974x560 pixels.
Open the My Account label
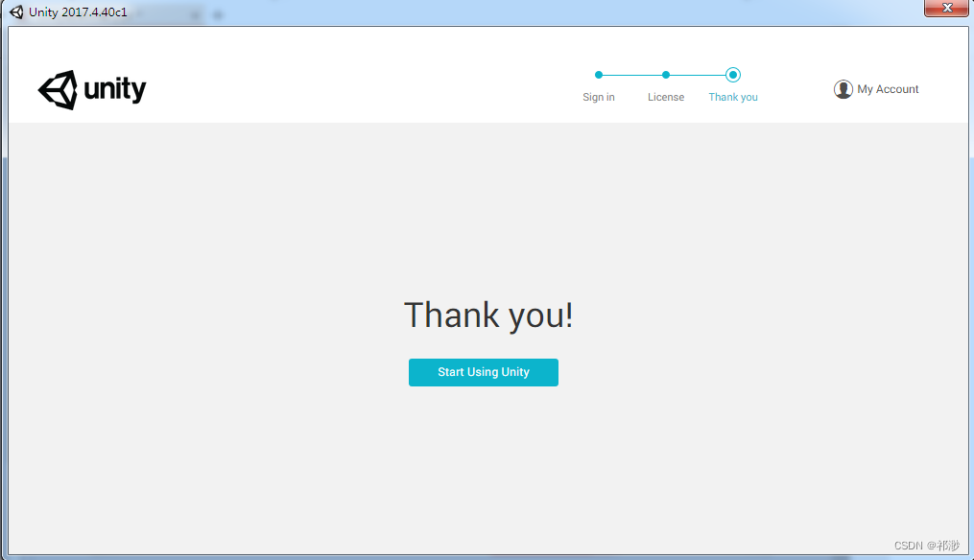pos(888,89)
